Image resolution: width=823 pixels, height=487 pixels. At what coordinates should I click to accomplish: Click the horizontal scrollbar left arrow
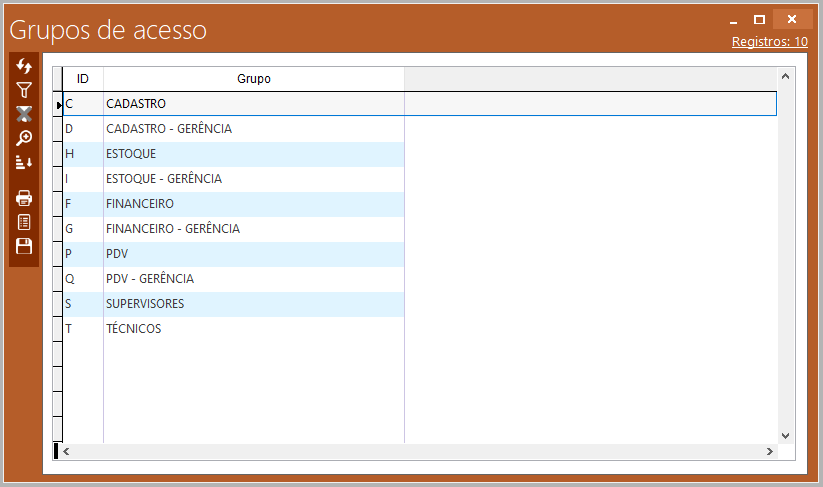(x=67, y=452)
